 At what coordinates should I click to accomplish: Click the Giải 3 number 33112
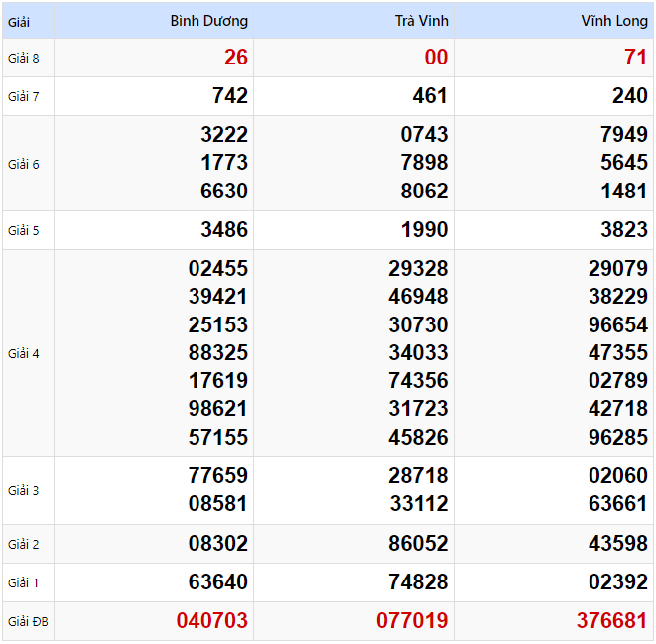click(418, 504)
